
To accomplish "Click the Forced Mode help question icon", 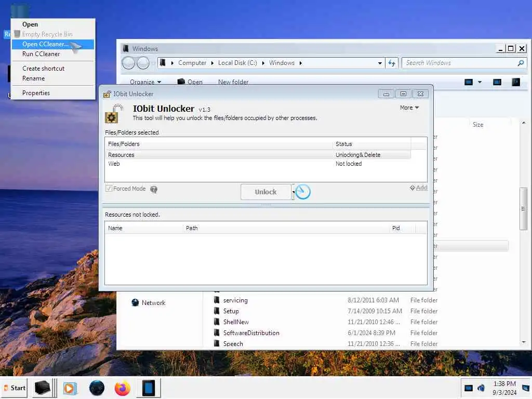I will (154, 189).
